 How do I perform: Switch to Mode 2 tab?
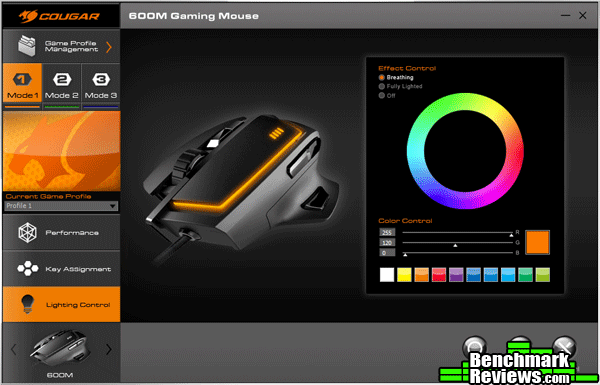(62, 83)
